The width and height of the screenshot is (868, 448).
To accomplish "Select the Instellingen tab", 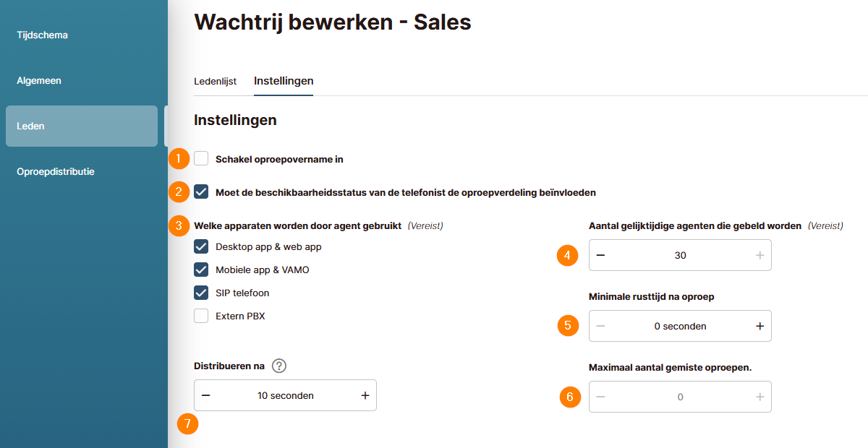I will click(x=284, y=81).
